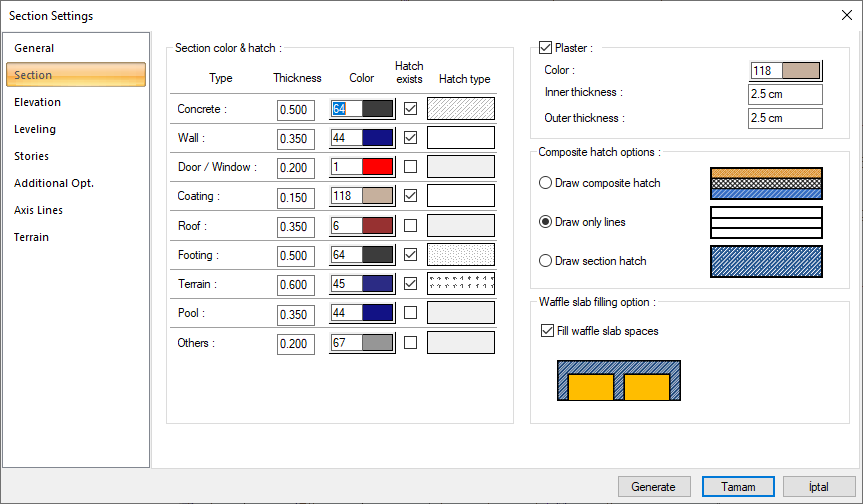Click the composite hatch preview image
863x504 pixels.
[x=765, y=183]
